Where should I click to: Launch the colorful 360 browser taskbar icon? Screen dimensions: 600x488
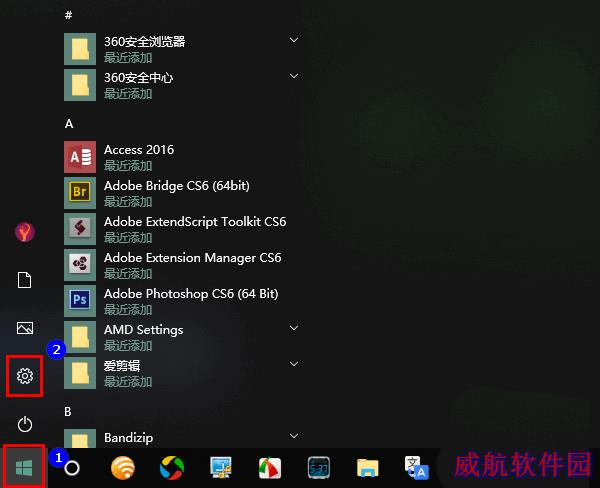click(172, 468)
